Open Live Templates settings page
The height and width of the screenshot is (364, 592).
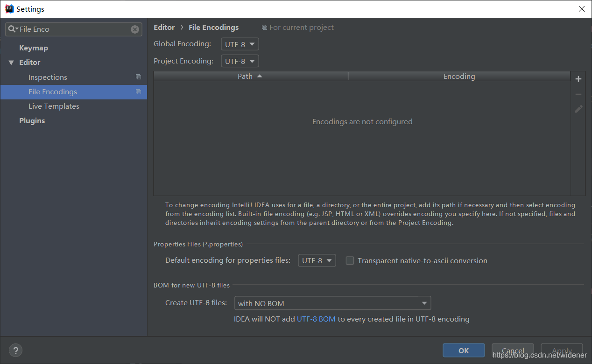coord(54,106)
